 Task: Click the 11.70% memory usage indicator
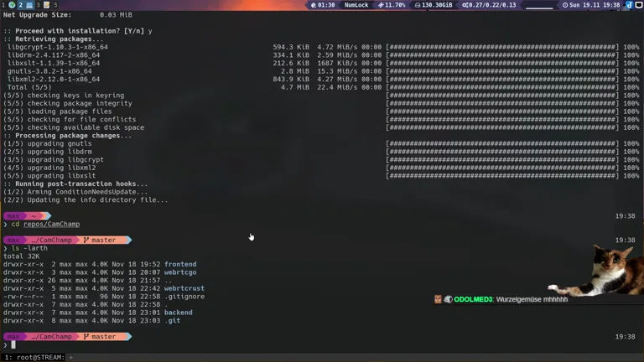coord(390,5)
